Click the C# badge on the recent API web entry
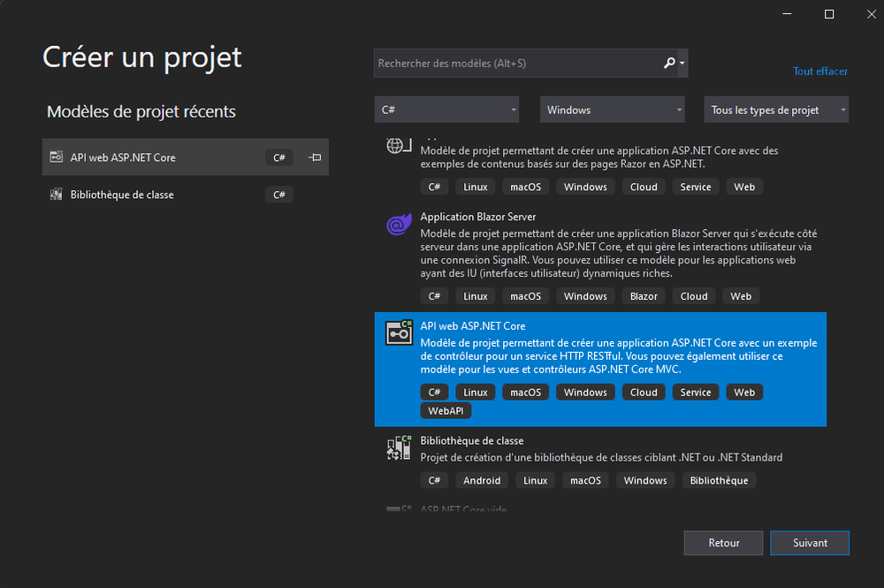This screenshot has height=588, width=884. [278, 157]
